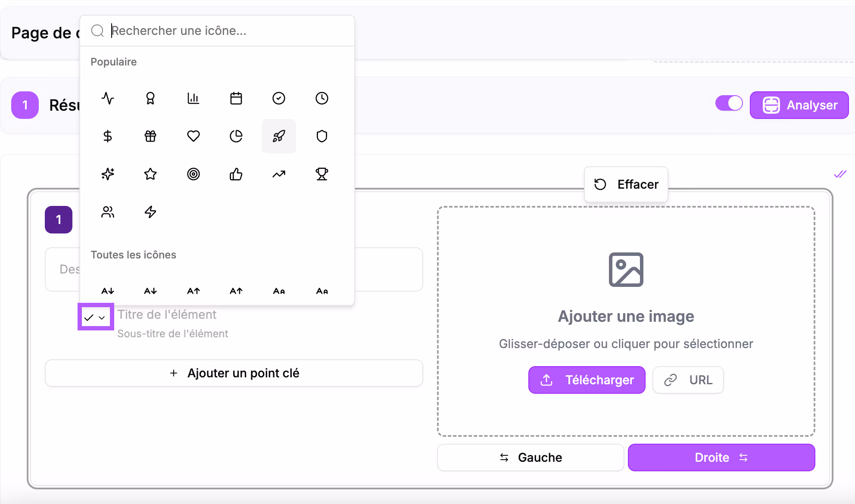
Task: Select the star icon
Action: pos(150,174)
